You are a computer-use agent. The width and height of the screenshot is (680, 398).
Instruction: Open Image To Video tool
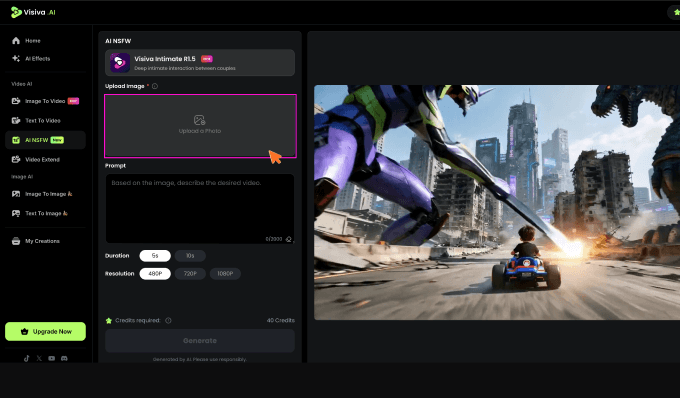45,101
